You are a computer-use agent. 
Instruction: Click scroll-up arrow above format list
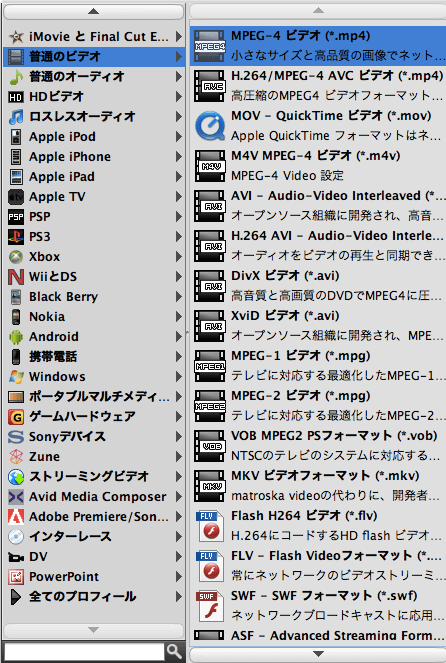click(x=318, y=10)
